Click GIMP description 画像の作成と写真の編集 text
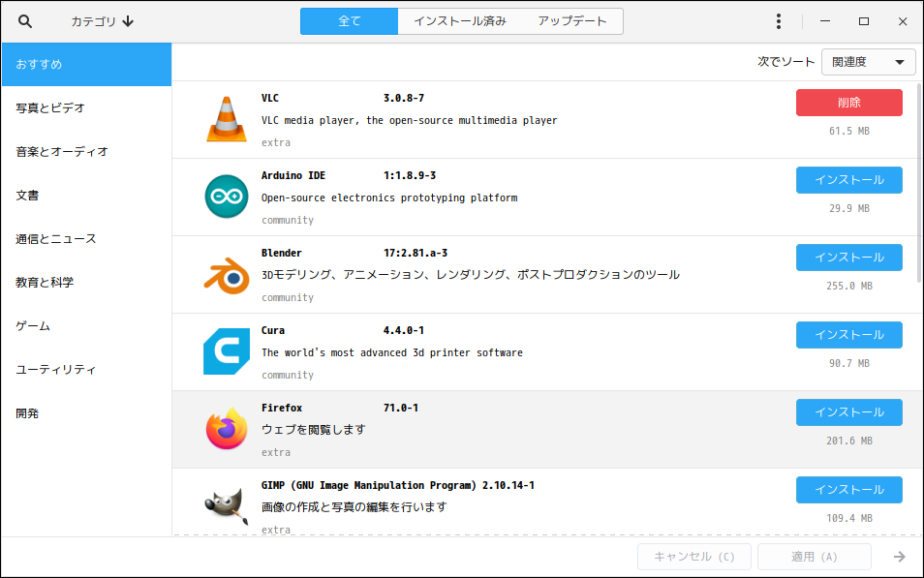Image resolution: width=924 pixels, height=578 pixels. click(354, 506)
